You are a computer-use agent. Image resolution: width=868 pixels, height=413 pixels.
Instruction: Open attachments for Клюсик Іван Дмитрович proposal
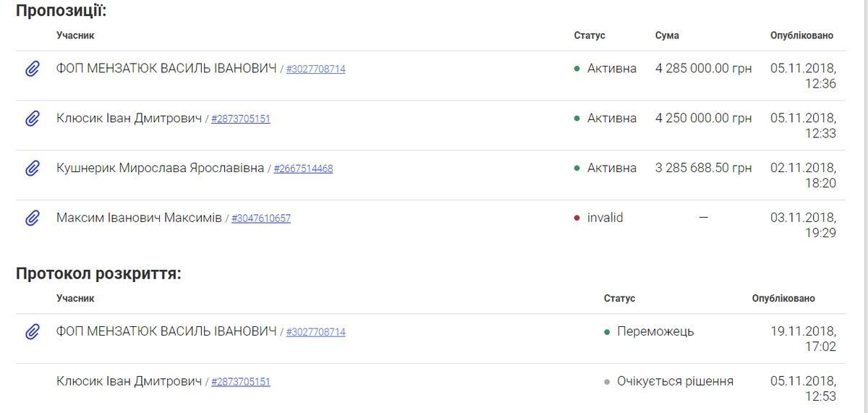coord(32,119)
